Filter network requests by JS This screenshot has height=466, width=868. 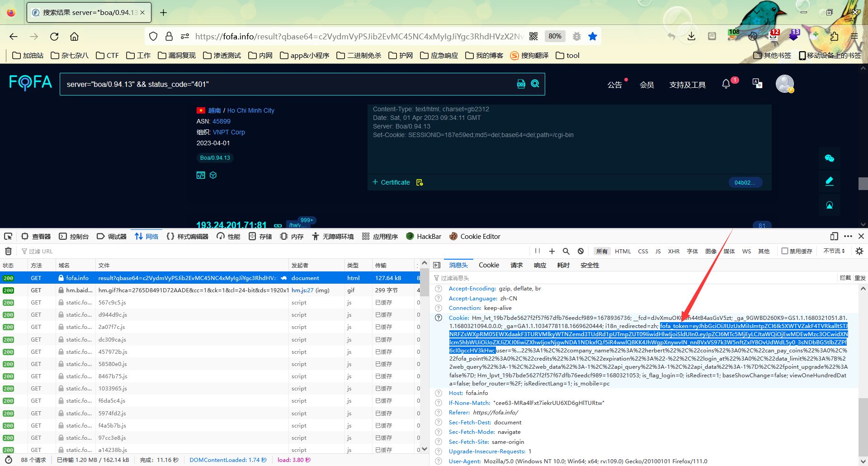pos(658,251)
